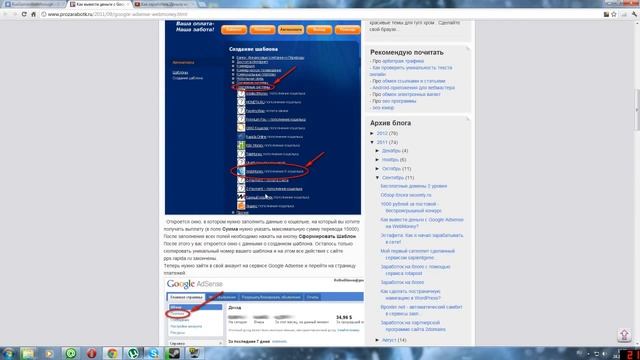Reload the page with the refresh icon

24,14
